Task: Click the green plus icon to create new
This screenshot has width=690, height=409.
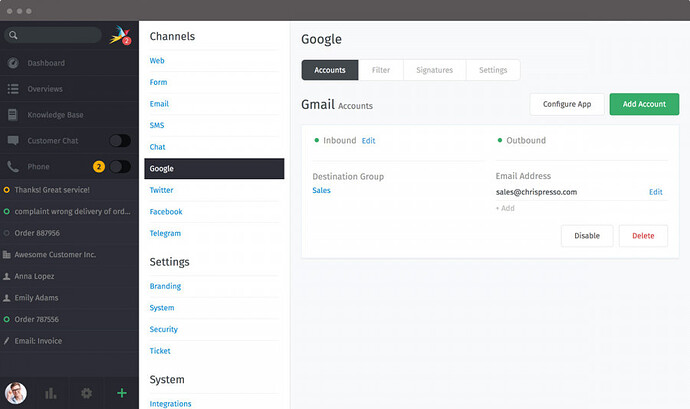Action: (x=121, y=393)
